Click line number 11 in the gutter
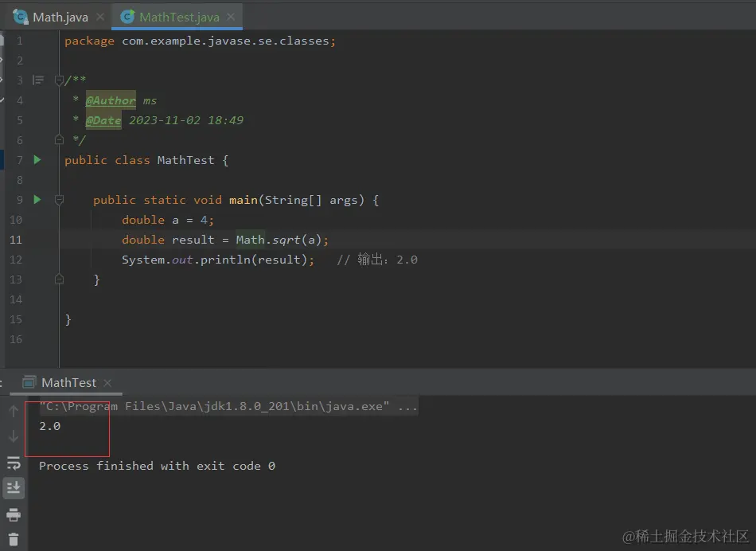Viewport: 756px width, 551px height. coord(16,240)
